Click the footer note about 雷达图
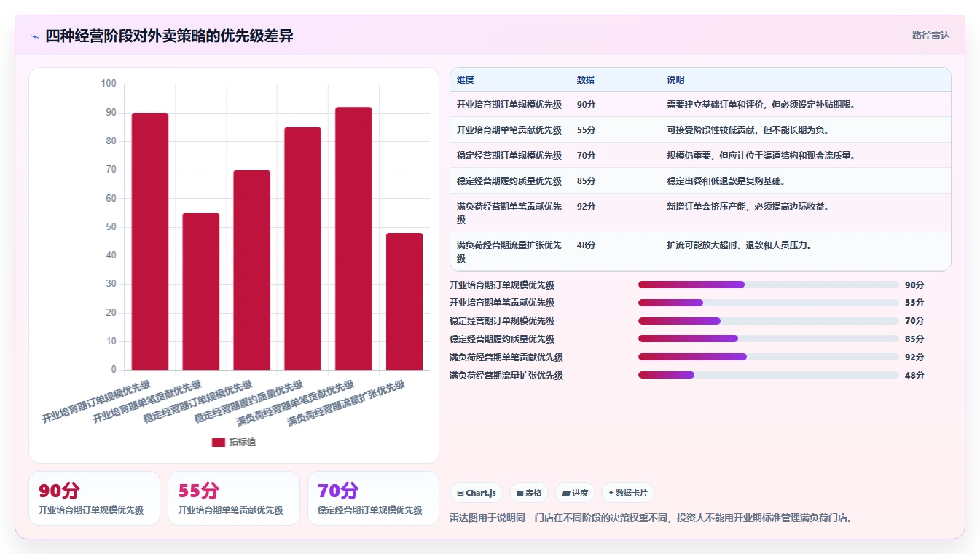980x554 pixels. click(x=651, y=518)
